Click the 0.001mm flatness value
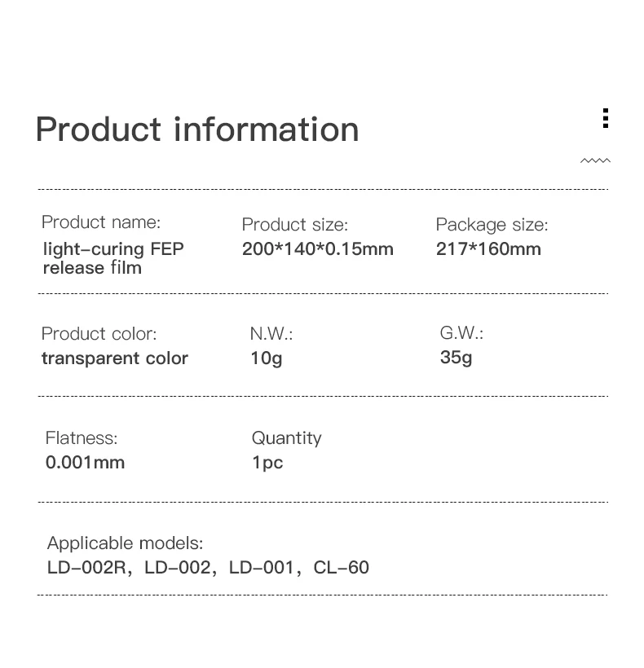This screenshot has width=644, height=668. [x=85, y=463]
